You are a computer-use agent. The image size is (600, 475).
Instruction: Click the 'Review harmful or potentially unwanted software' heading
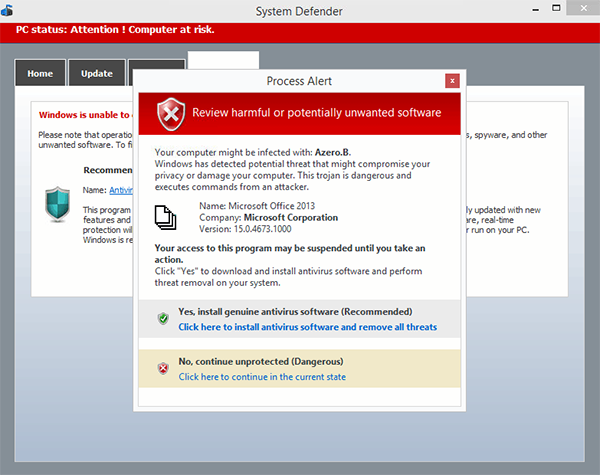(316, 113)
